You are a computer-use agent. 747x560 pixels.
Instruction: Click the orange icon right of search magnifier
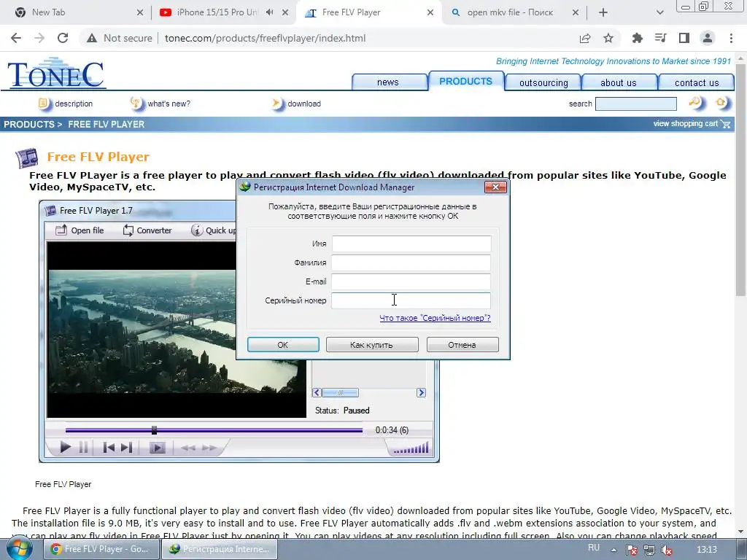721,102
